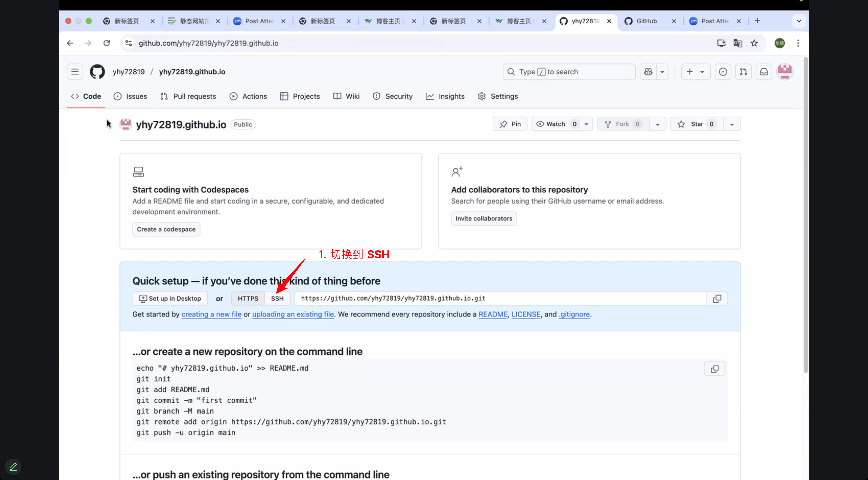Open the creating a new file link
Image resolution: width=868 pixels, height=480 pixels.
click(x=211, y=314)
